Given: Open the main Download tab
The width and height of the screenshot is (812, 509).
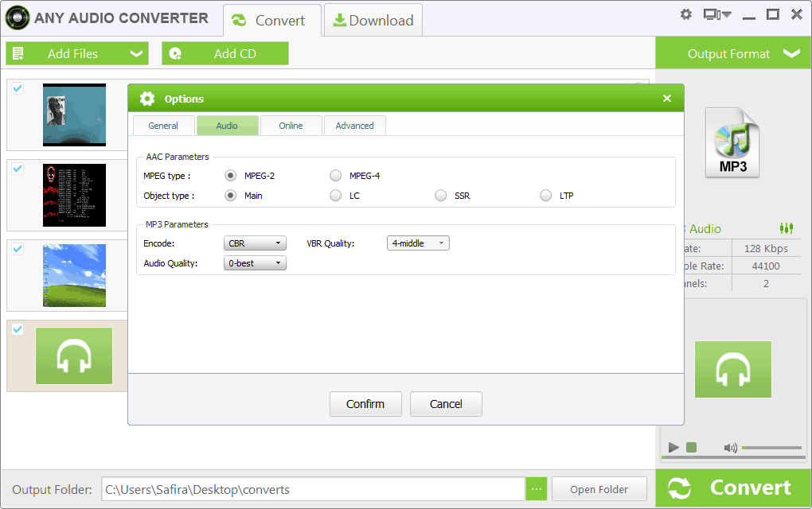Looking at the screenshot, I should (x=373, y=20).
